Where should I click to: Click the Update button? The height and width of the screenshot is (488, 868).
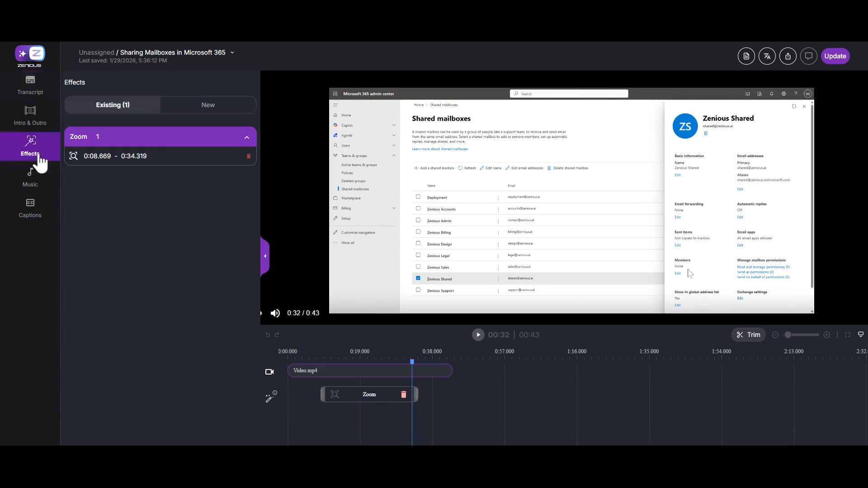pyautogui.click(x=835, y=56)
